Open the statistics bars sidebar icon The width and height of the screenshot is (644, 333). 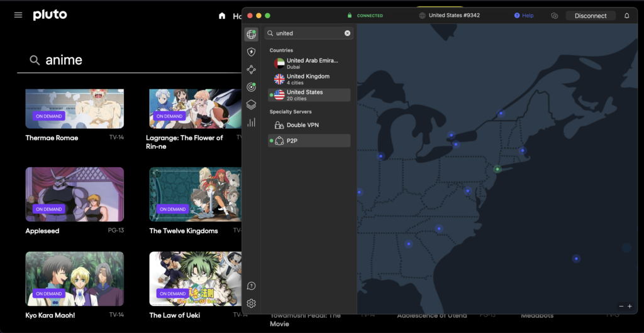tap(252, 123)
